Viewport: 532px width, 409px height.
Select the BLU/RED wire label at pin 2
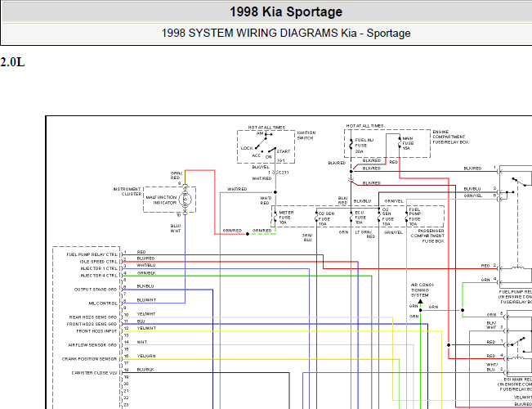[x=146, y=258]
